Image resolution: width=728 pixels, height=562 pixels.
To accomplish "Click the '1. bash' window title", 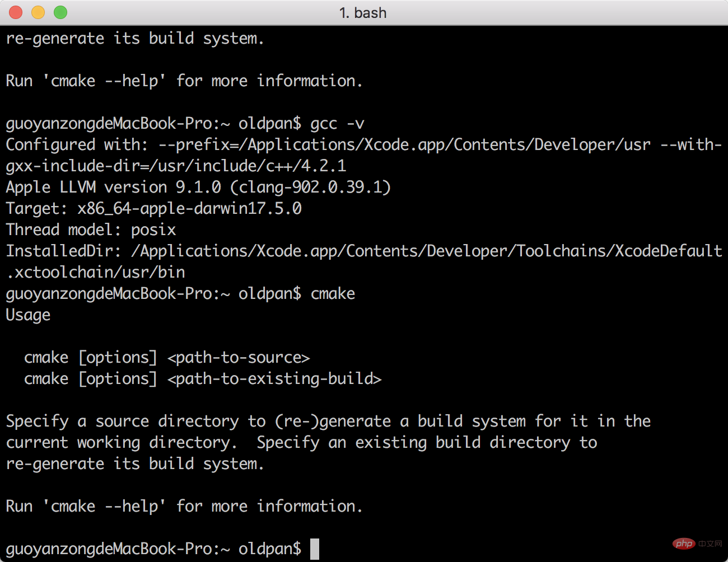I will tap(363, 13).
